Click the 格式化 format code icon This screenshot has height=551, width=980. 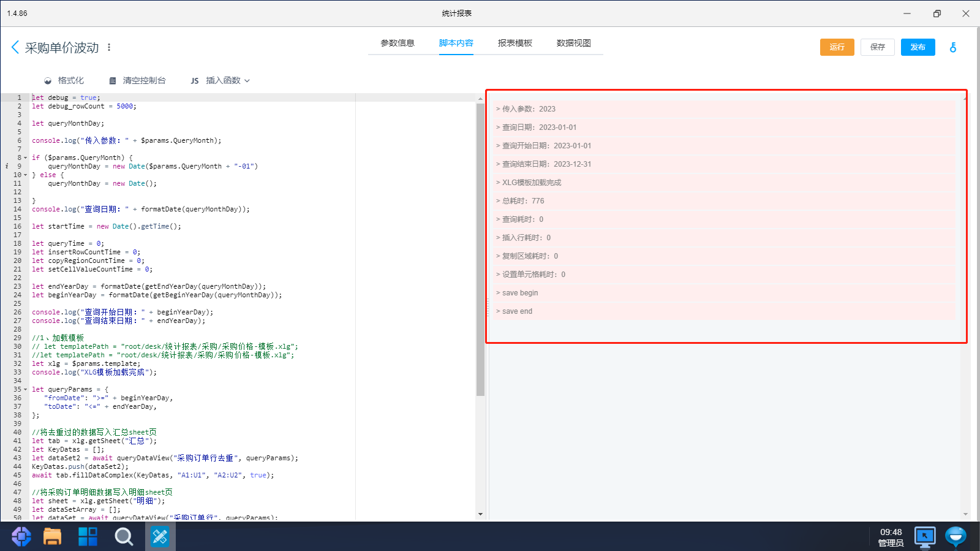(x=48, y=81)
